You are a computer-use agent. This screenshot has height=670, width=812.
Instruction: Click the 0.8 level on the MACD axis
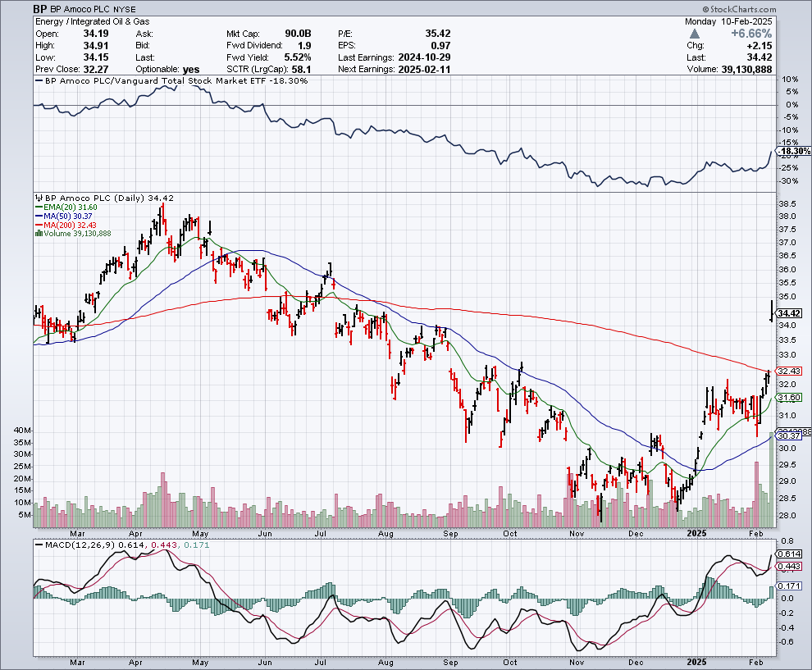point(787,541)
